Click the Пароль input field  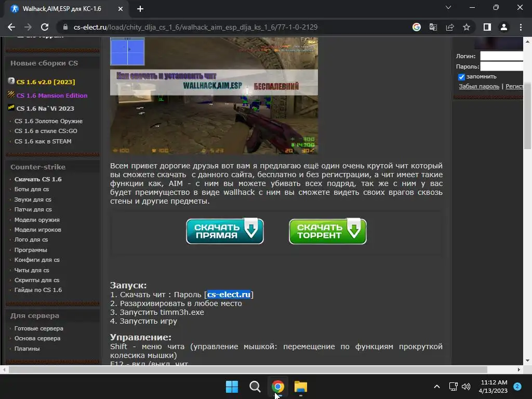pyautogui.click(x=501, y=66)
